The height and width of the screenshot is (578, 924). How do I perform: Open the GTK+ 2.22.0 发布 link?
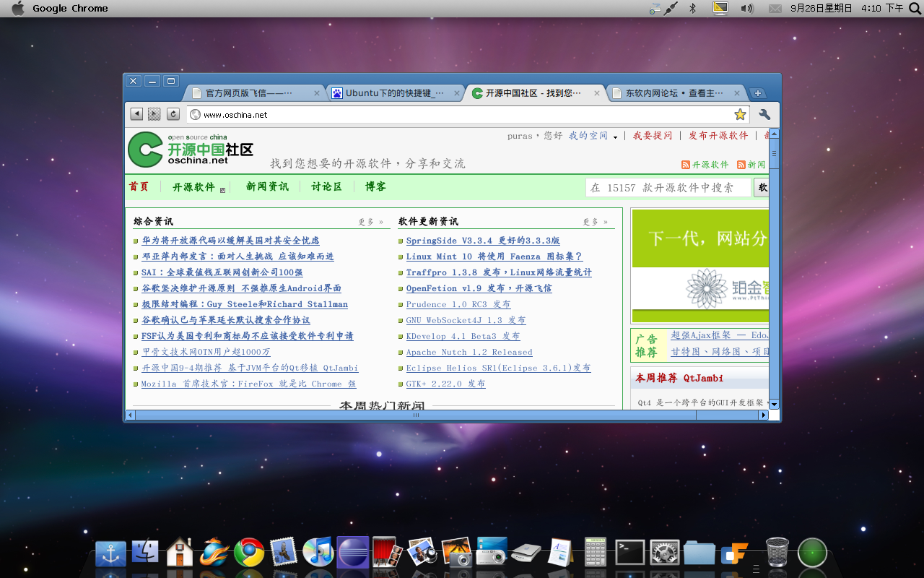445,384
